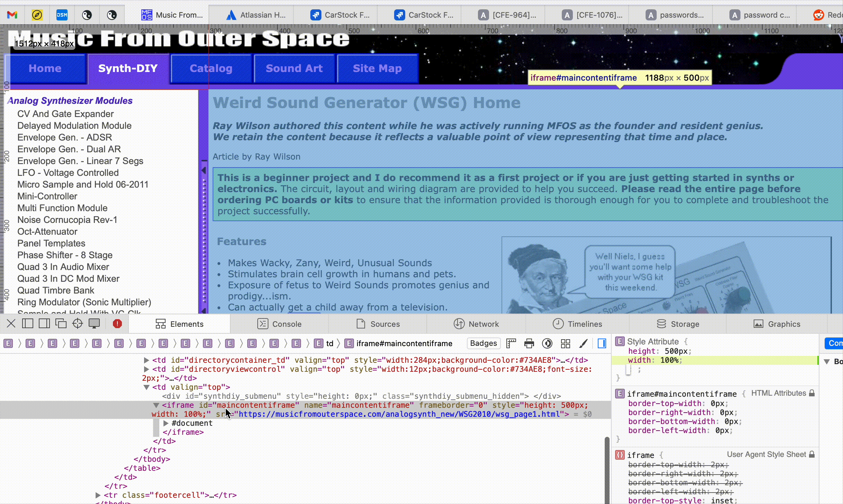Edit the width 100% style value
This screenshot has width=843, height=504.
coord(669,360)
